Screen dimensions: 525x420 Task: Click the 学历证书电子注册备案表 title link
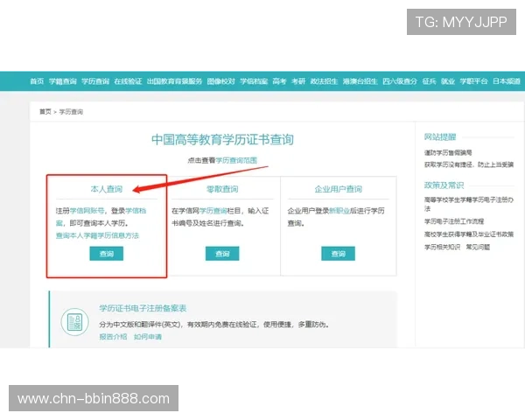[143, 309]
